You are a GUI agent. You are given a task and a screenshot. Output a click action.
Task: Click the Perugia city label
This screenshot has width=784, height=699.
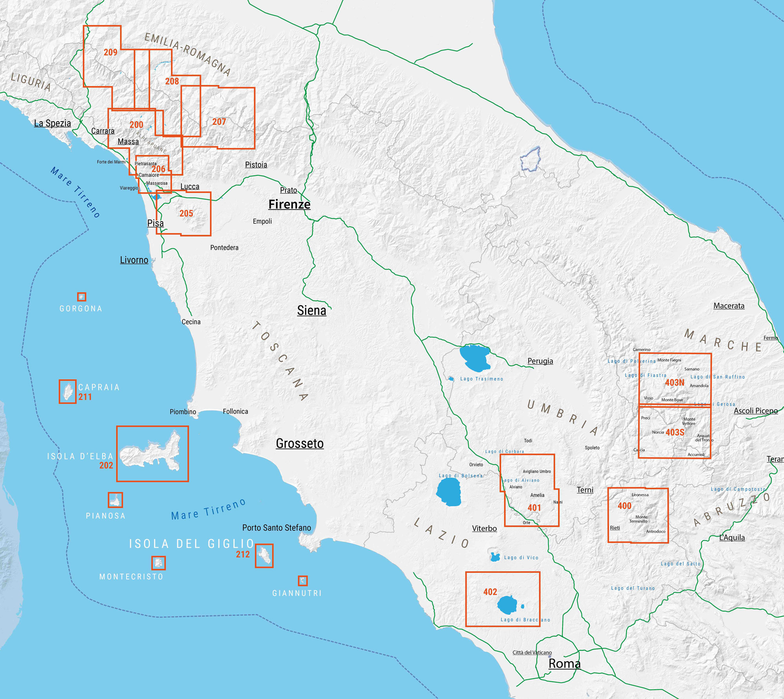(x=540, y=361)
